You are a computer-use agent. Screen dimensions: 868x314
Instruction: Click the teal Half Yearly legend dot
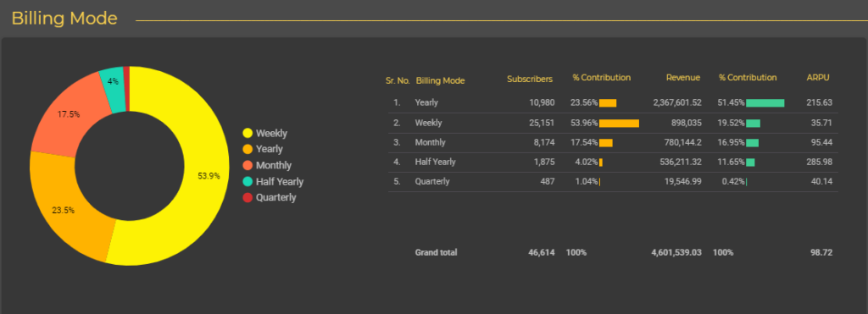coord(248,181)
